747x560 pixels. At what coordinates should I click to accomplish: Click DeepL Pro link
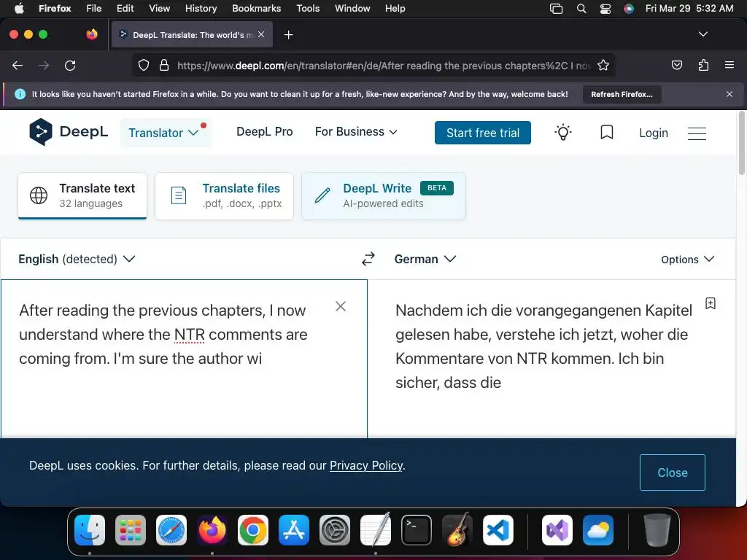coord(264,132)
